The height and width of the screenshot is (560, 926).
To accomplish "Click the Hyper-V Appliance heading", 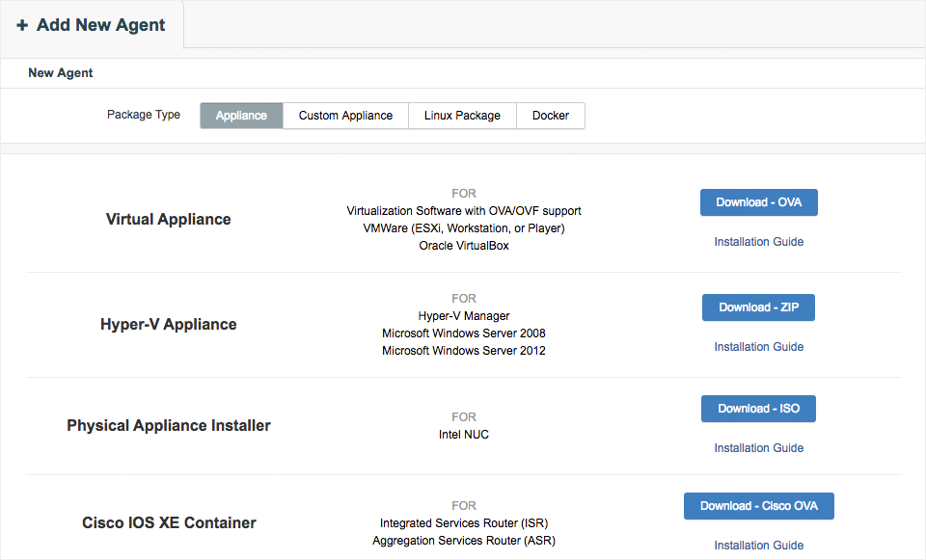I will coord(169,325).
